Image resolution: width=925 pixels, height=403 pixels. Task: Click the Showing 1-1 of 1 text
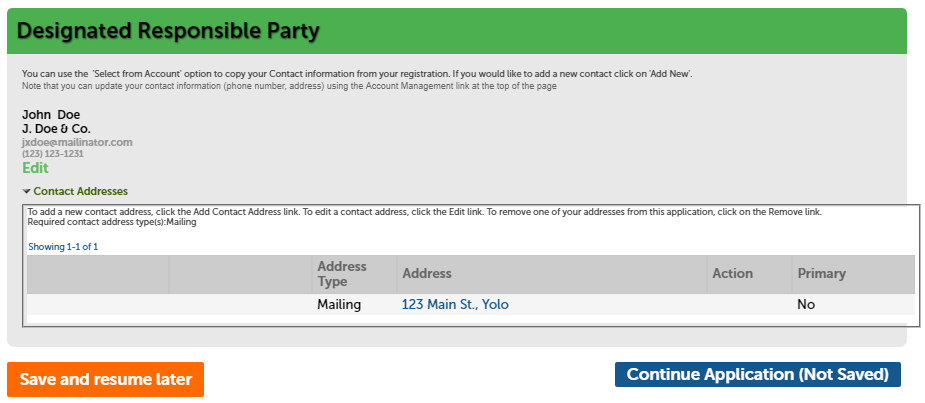pyautogui.click(x=63, y=246)
